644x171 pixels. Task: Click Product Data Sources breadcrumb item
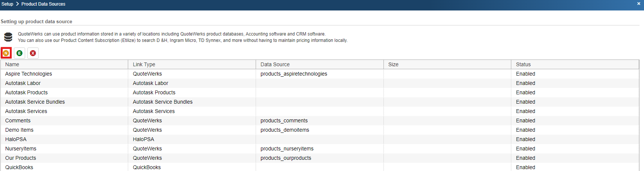point(43,4)
